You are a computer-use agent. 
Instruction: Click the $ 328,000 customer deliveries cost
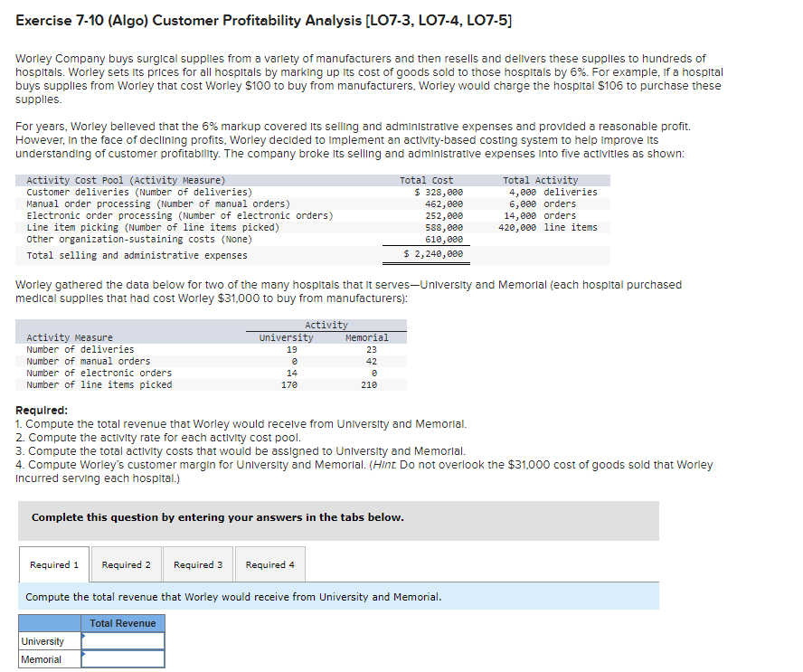click(x=439, y=192)
